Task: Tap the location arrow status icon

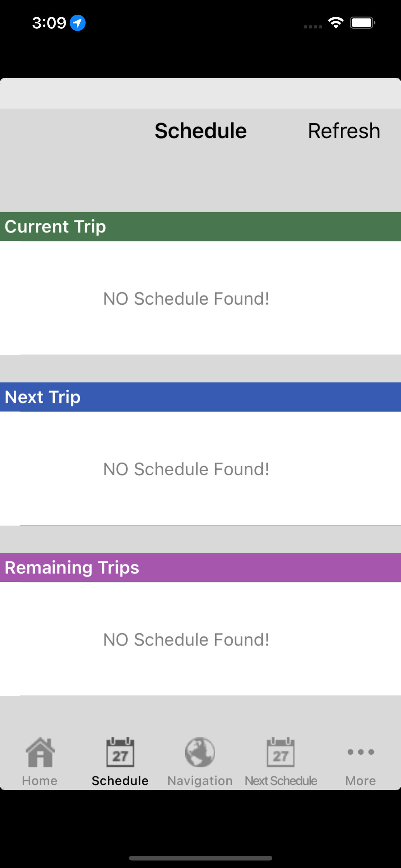Action: tap(77, 23)
